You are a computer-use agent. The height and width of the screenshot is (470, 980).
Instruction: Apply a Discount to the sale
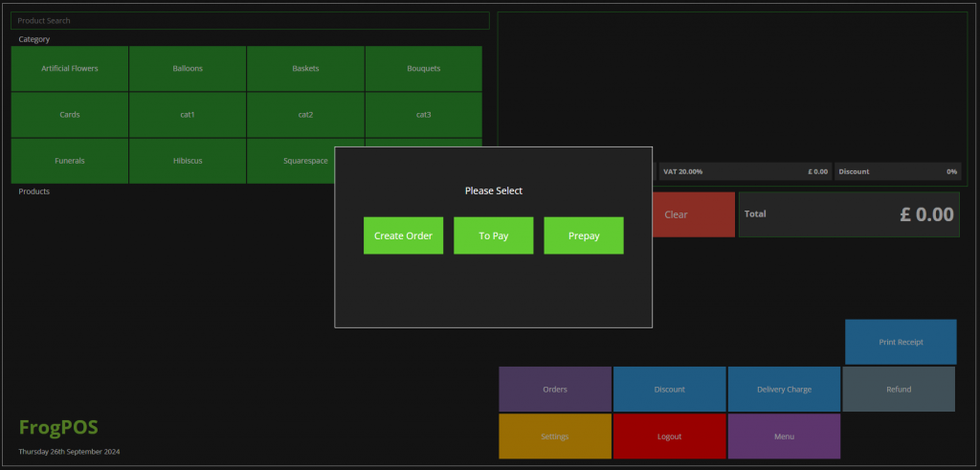670,390
